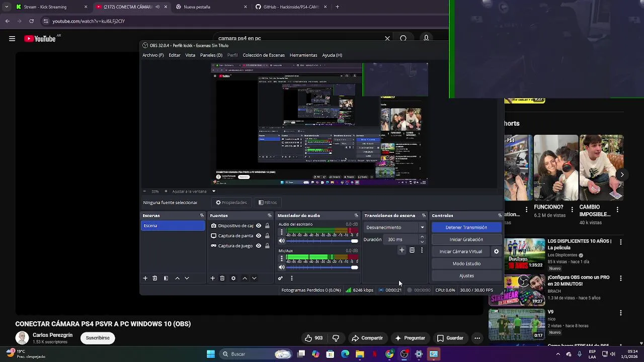
Task: Open OBS Studio from Windows taskbar
Action: click(x=404, y=354)
